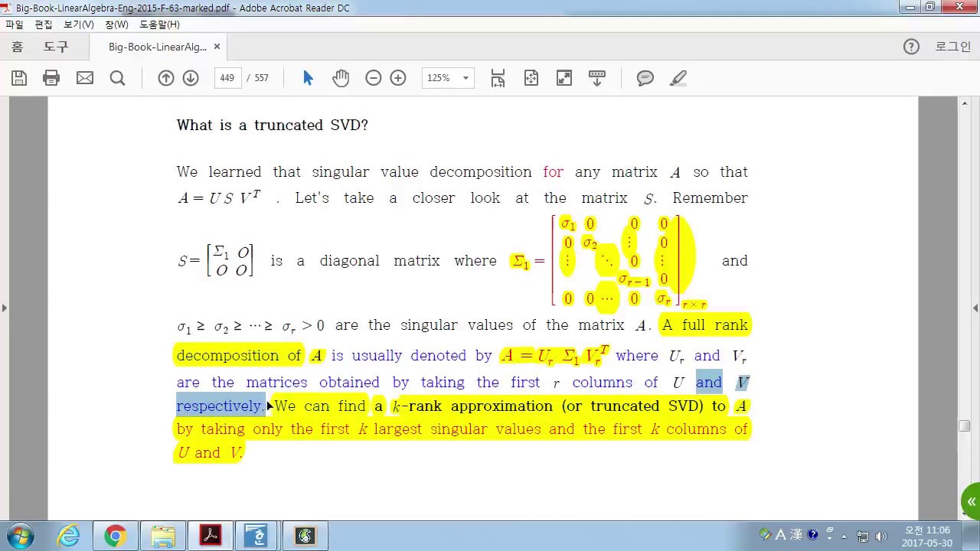
Task: Activate the Hand pan tool
Action: [x=341, y=78]
